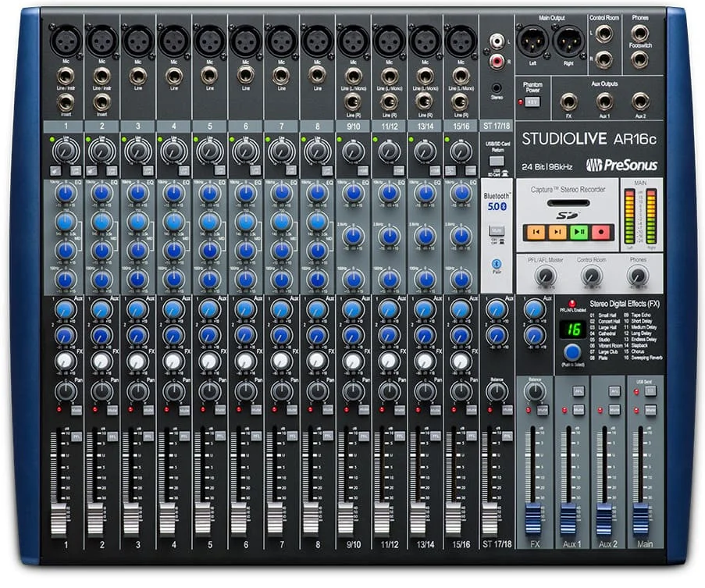Select the white RCA L input
The width and height of the screenshot is (705, 588).
(497, 41)
